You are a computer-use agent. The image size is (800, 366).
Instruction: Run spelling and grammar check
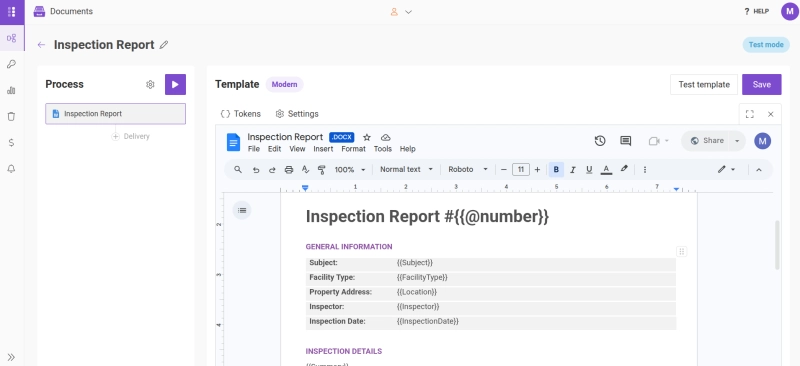305,169
